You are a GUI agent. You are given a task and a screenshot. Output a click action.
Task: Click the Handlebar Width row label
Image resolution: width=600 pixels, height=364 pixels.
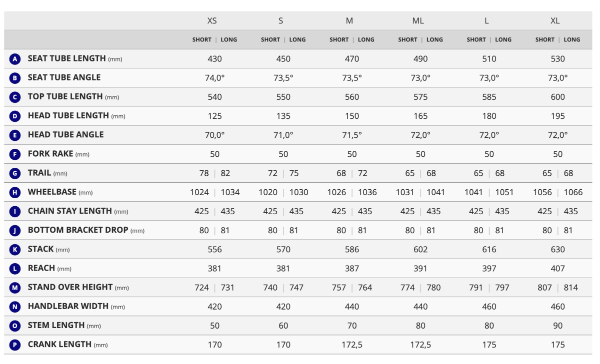[68, 307]
